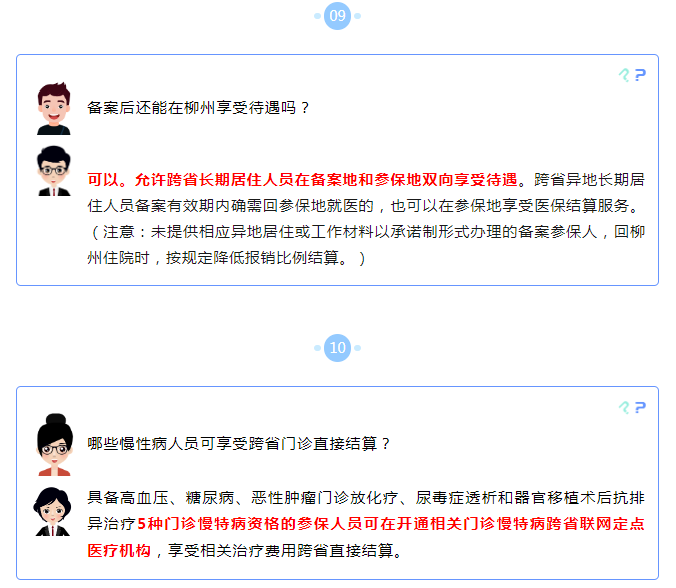This screenshot has width=676, height=588.
Task: Click red text 允许跨省长期居住人员
Action: point(214,180)
